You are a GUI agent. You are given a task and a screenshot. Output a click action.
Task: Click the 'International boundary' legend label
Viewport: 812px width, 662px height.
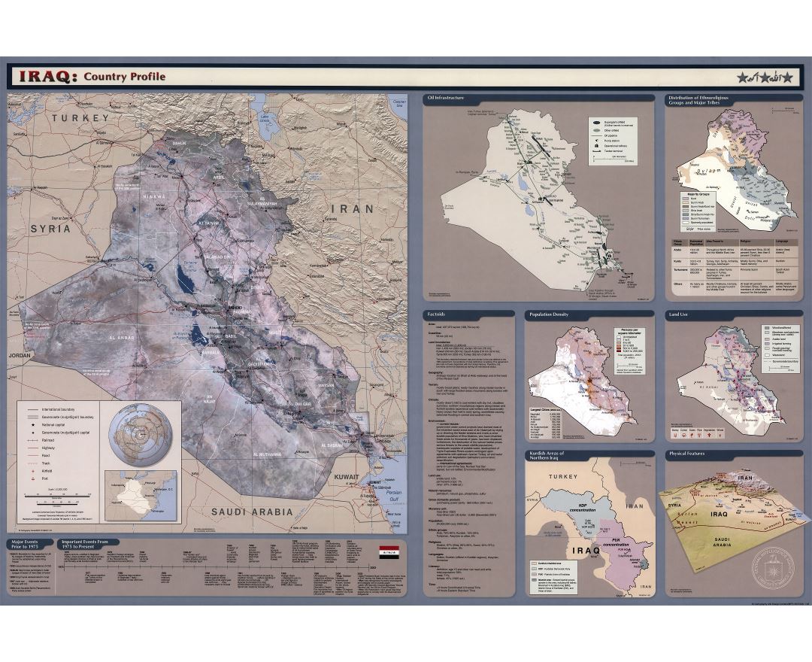59,409
